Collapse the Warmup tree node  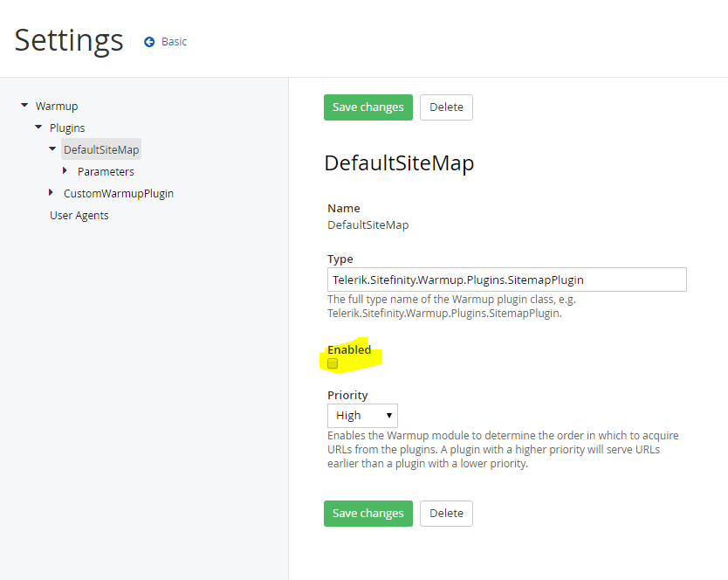point(24,106)
